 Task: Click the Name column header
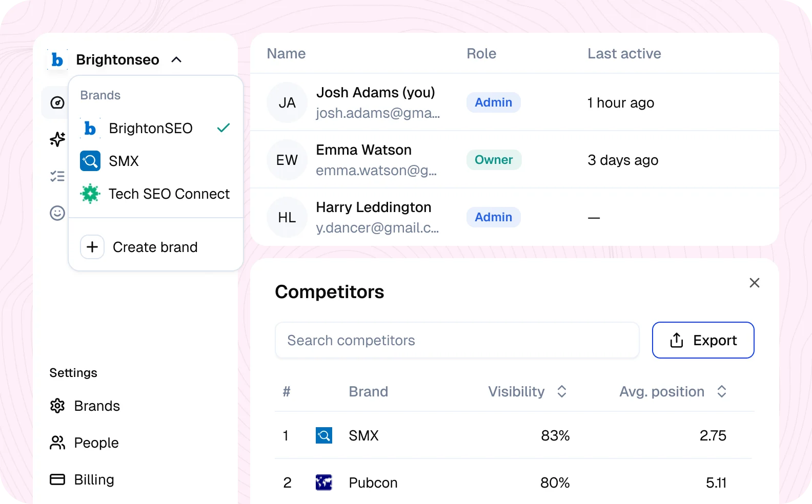point(286,53)
